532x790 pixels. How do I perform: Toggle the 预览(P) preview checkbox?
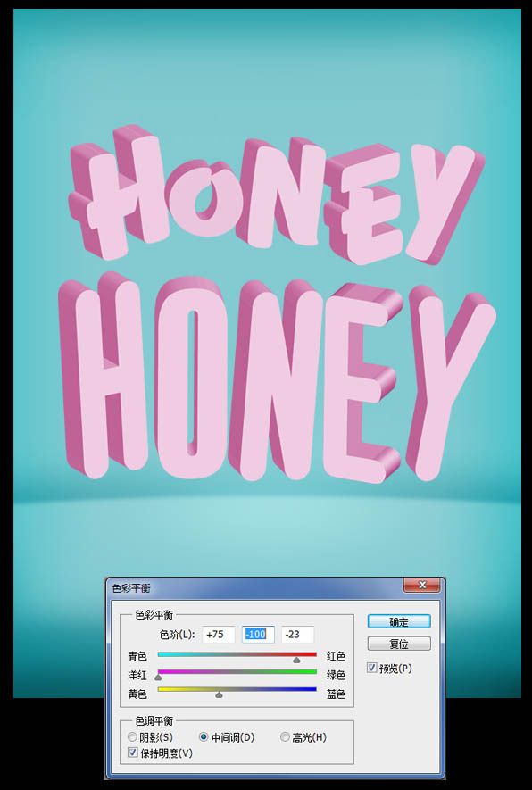tap(372, 668)
